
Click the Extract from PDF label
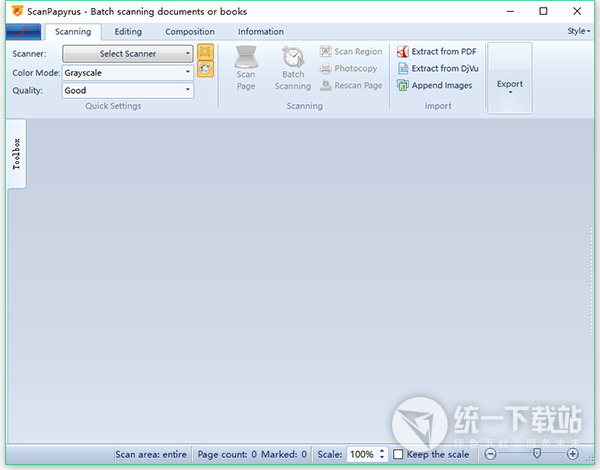point(444,51)
